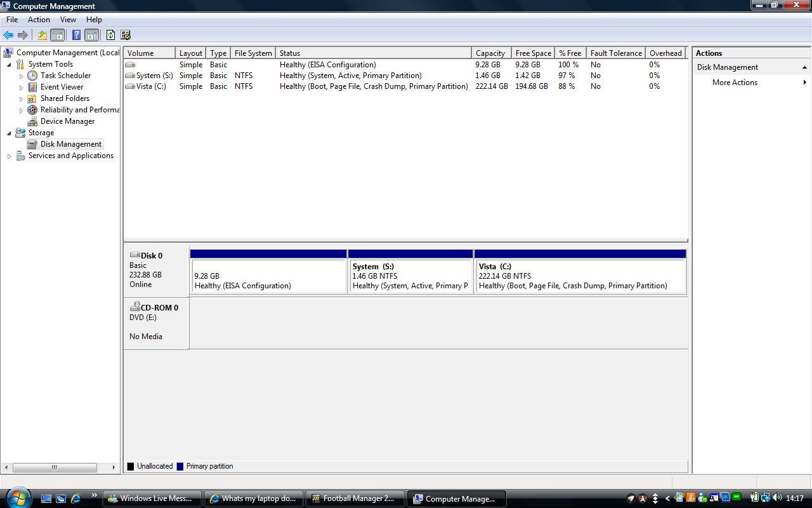Sort by the Volume column header
Image resolution: width=812 pixels, height=508 pixels.
click(x=149, y=53)
